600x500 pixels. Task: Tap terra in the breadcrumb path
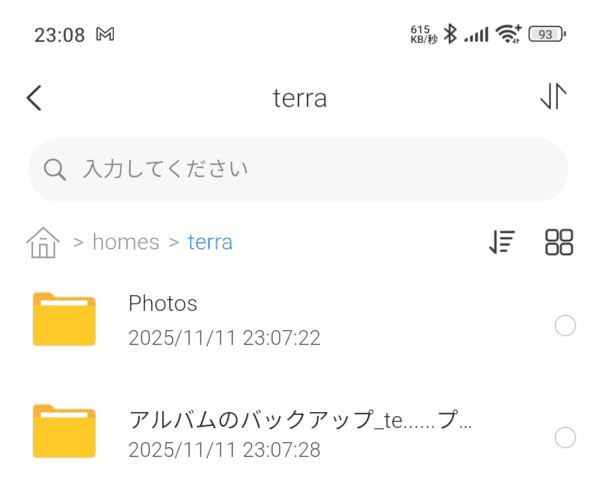(210, 242)
